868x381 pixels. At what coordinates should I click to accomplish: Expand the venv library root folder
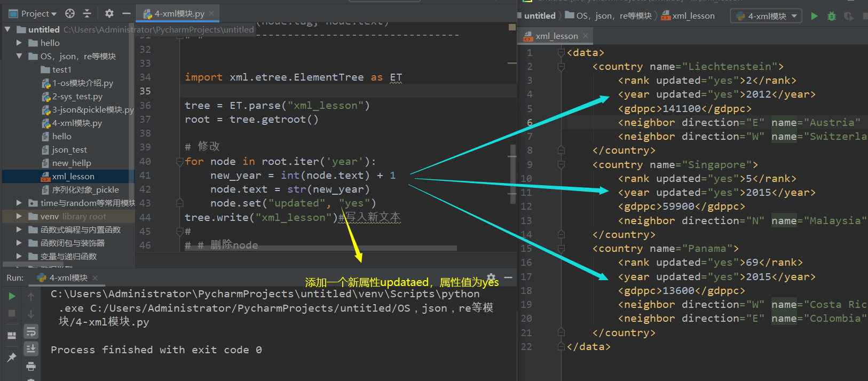19,216
